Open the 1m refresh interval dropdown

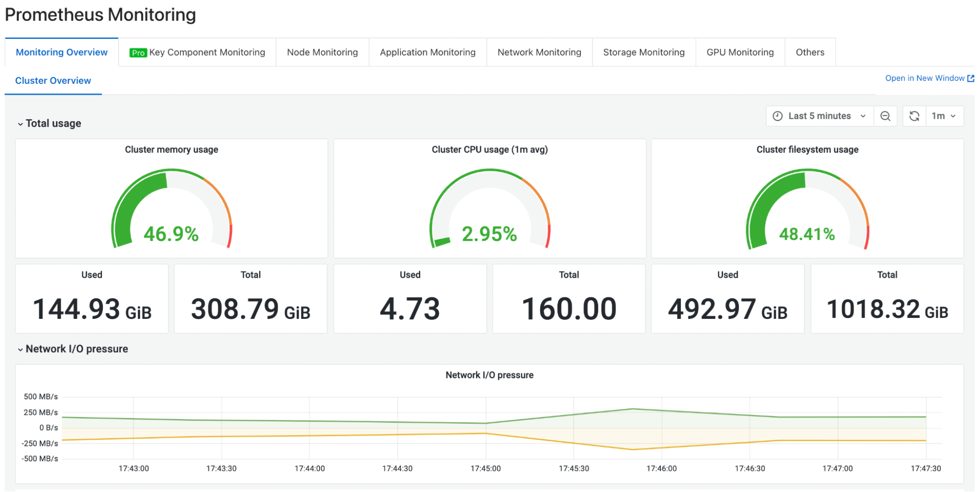coord(944,116)
